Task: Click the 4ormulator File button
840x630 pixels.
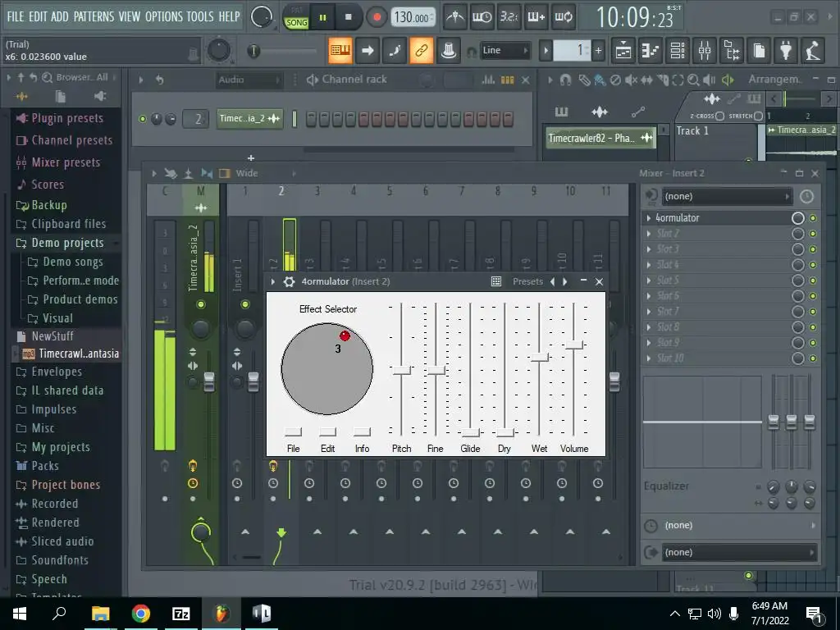Action: tap(293, 431)
